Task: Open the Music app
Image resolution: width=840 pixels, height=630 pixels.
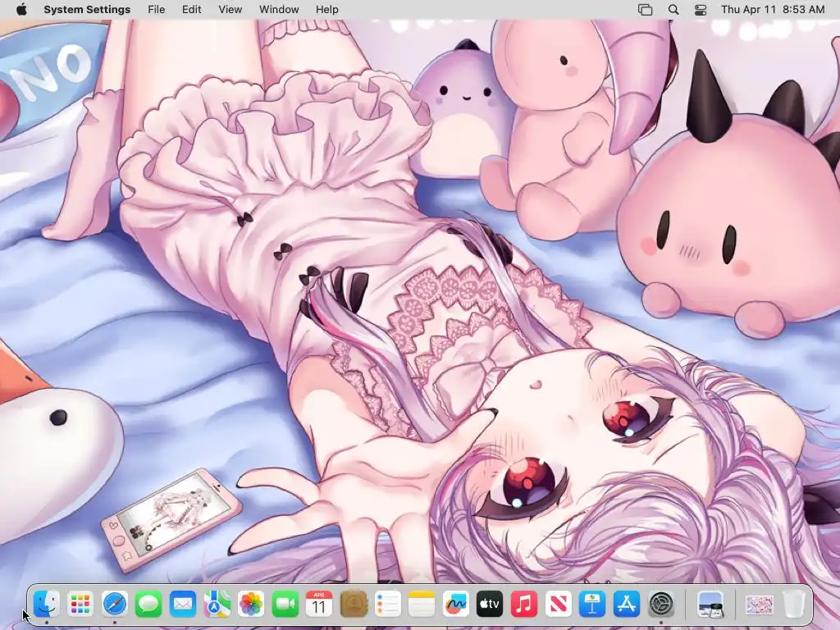Action: 524,605
